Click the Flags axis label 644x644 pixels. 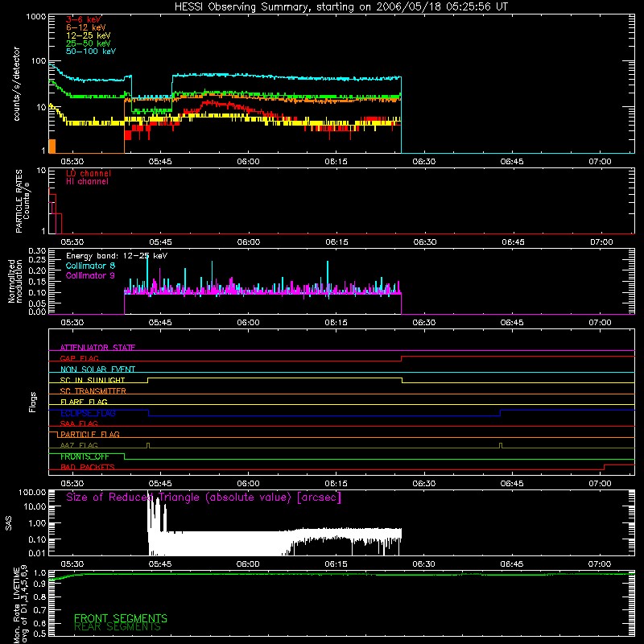tap(32, 402)
